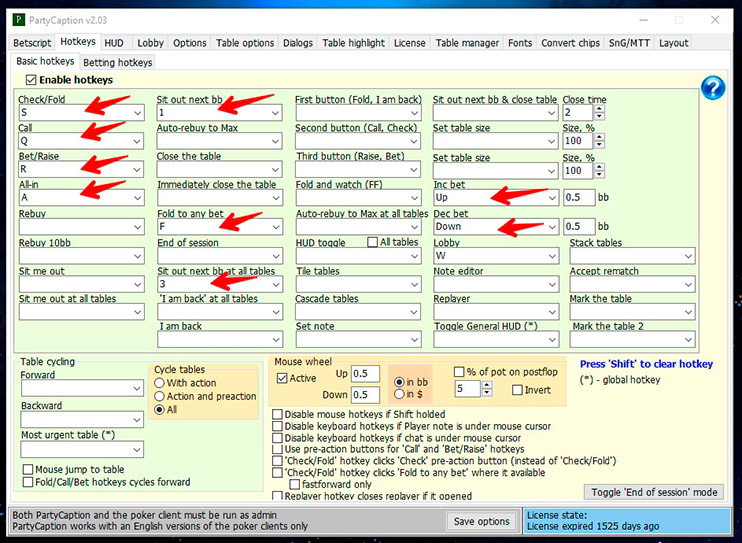Click the mouse wheel Up value field
742x543 pixels.
coord(365,373)
